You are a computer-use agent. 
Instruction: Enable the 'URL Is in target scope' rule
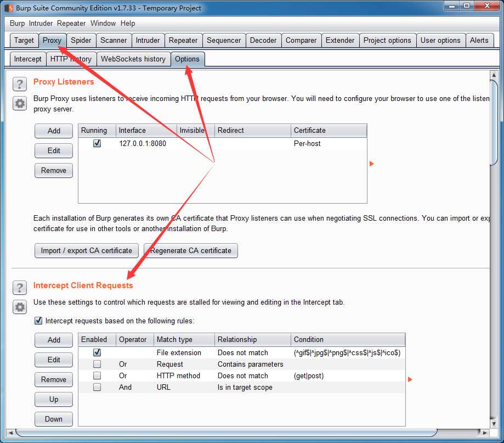click(x=97, y=387)
